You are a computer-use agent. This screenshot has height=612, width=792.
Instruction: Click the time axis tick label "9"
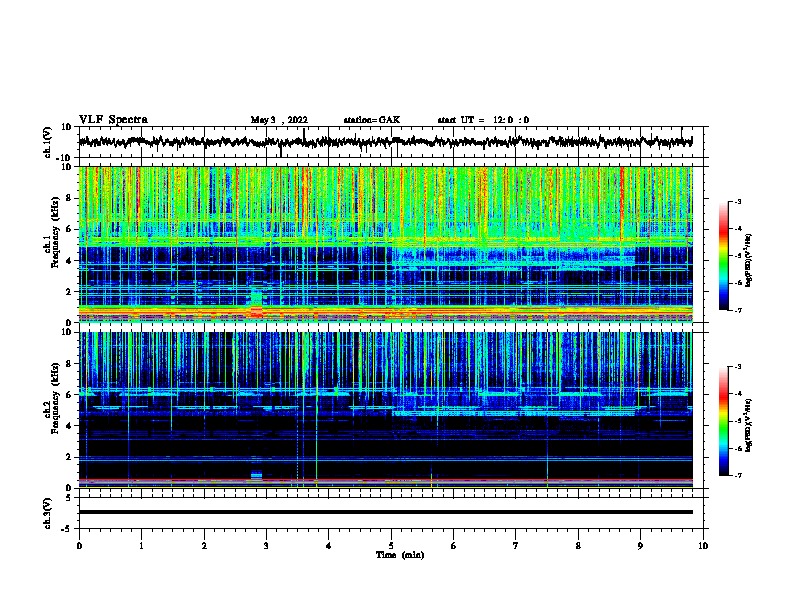(640, 546)
